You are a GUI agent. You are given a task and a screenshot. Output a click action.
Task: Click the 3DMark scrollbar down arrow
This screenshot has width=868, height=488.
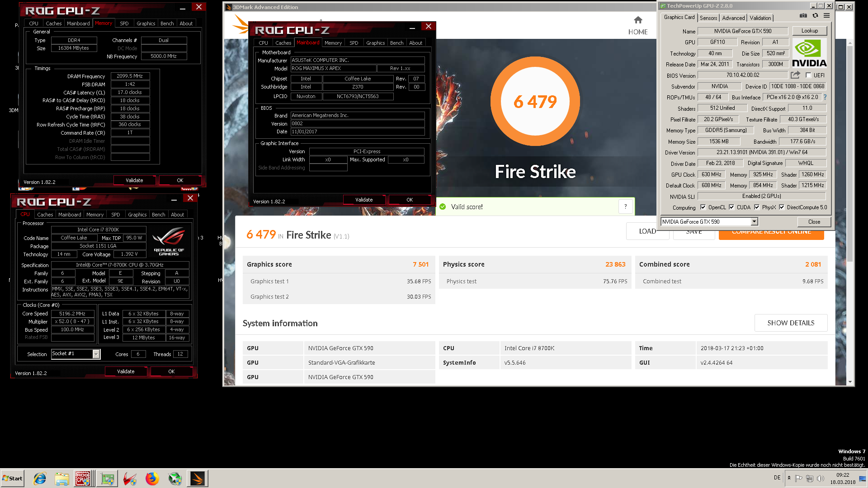click(x=850, y=382)
